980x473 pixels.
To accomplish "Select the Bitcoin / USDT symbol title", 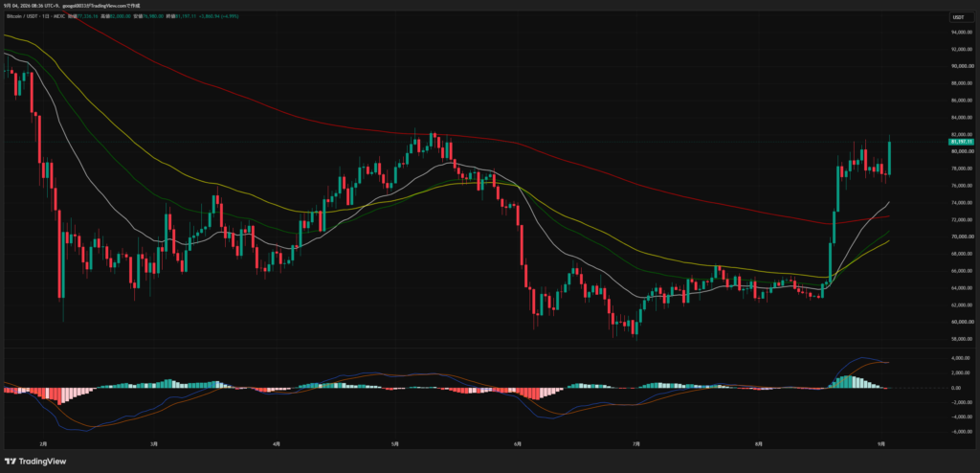I will point(21,15).
